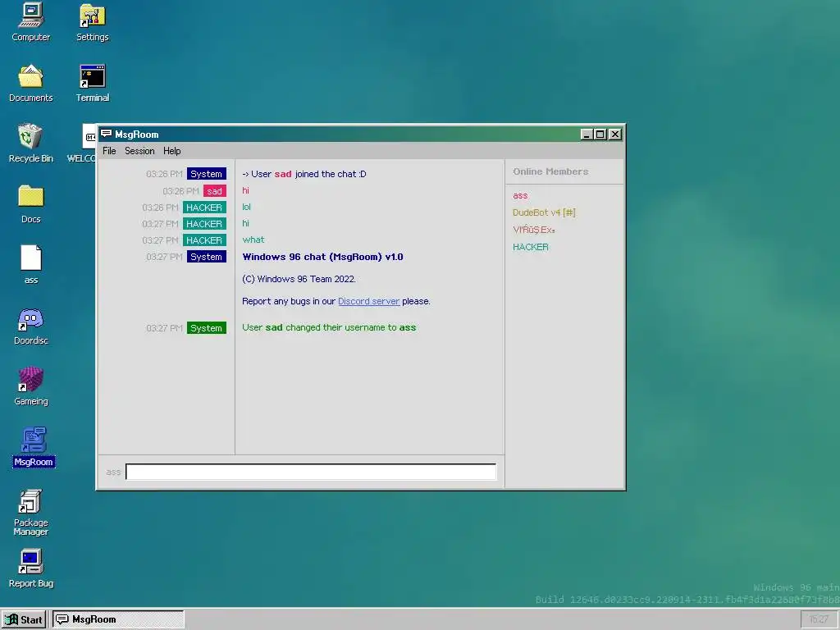Screen dimensions: 840x630
Task: Click '(C) Windows 96 Team 2022.' text
Action: coord(299,279)
